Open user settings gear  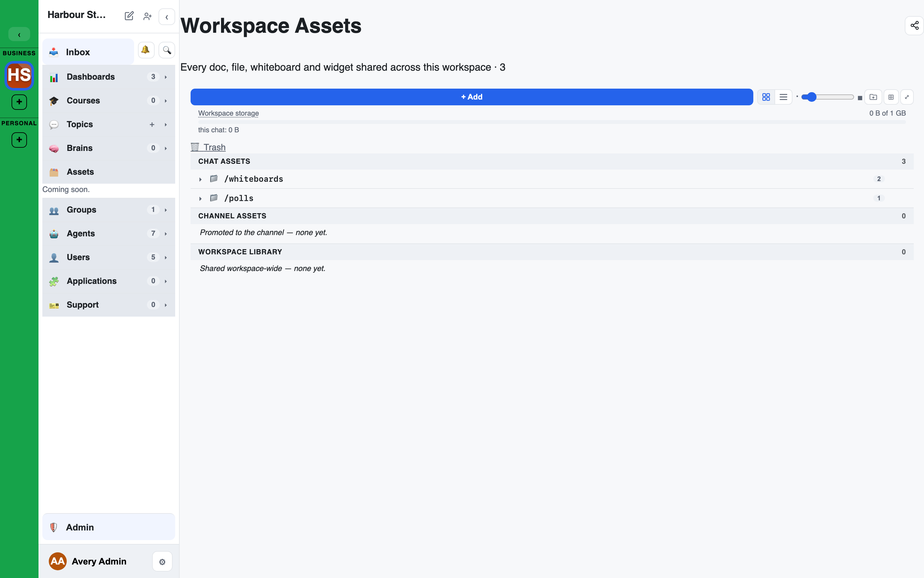pos(162,562)
